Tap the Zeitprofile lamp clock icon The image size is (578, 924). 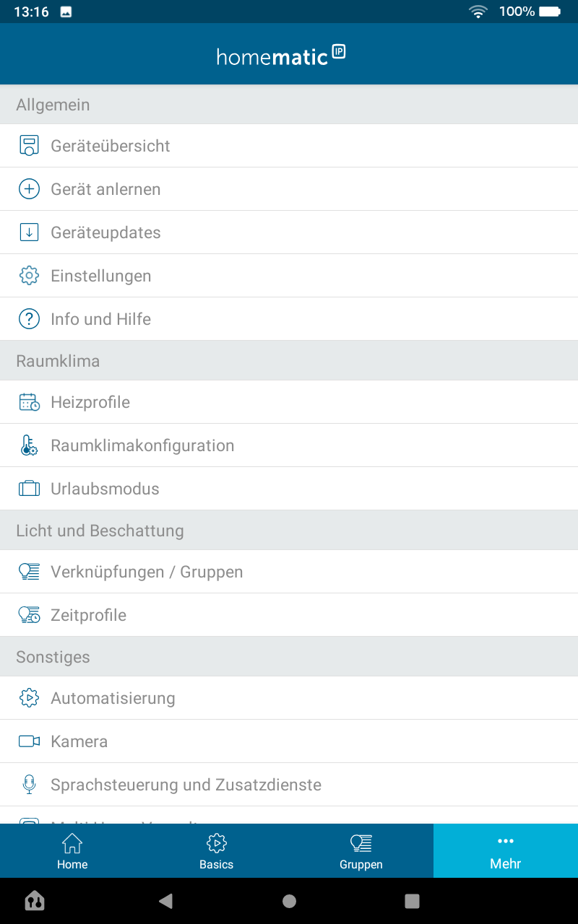click(x=29, y=615)
